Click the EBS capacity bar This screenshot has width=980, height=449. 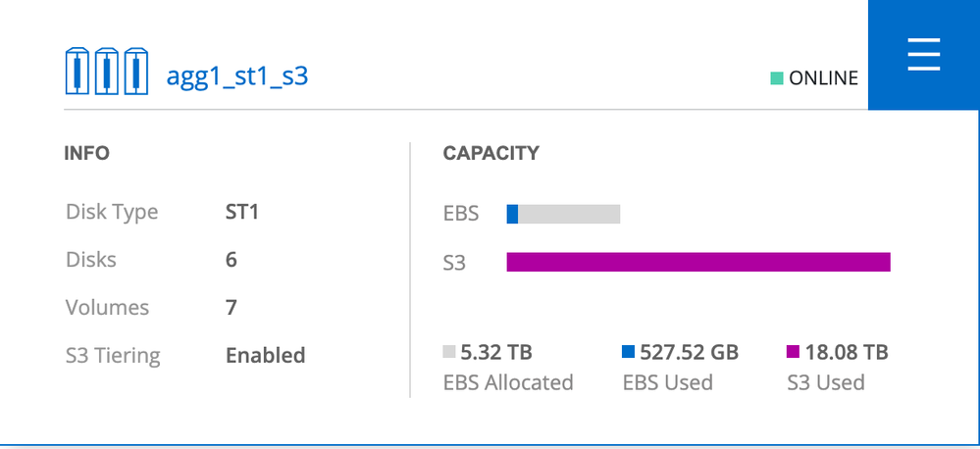(563, 214)
